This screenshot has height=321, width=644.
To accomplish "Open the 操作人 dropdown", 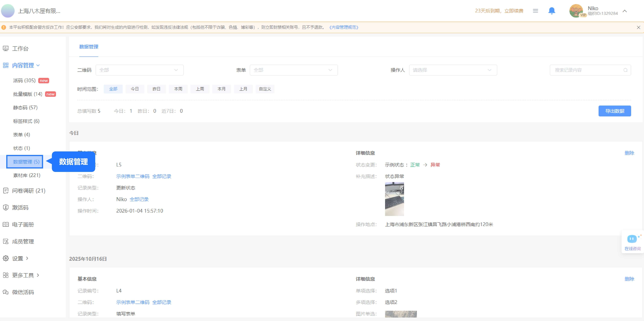I will click(x=453, y=70).
